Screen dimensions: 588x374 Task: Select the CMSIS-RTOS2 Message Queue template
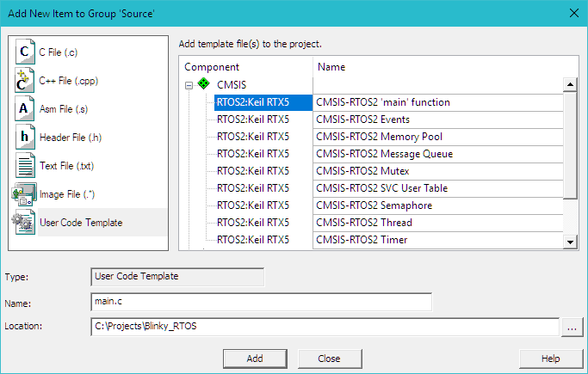(384, 154)
